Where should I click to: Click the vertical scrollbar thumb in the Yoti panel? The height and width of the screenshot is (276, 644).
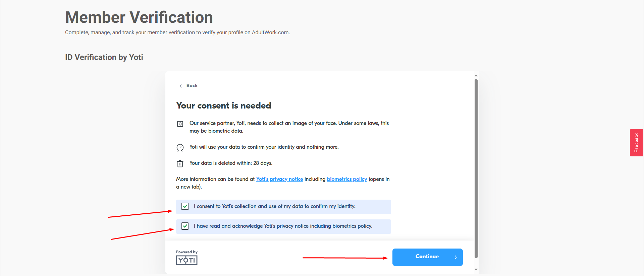click(476, 167)
